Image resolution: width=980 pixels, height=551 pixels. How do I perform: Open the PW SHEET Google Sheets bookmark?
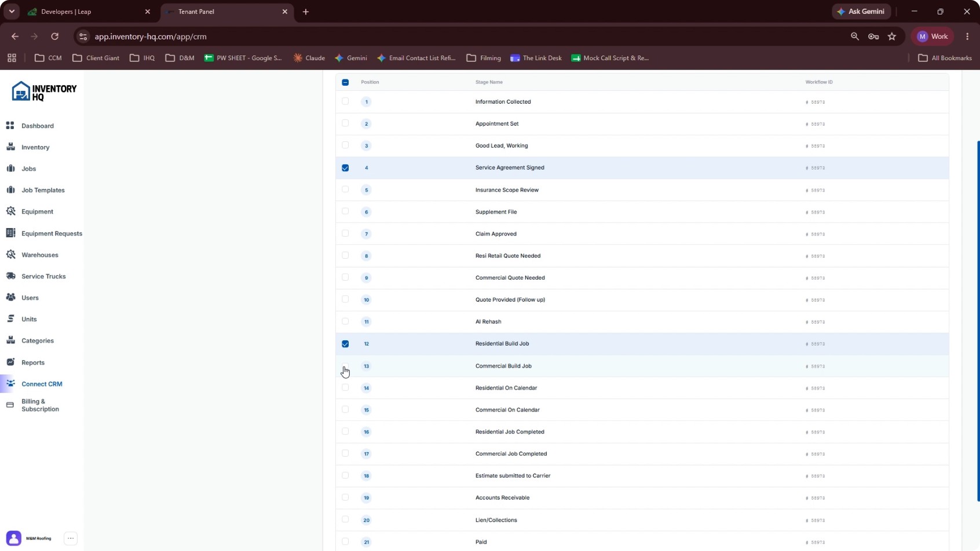[243, 58]
